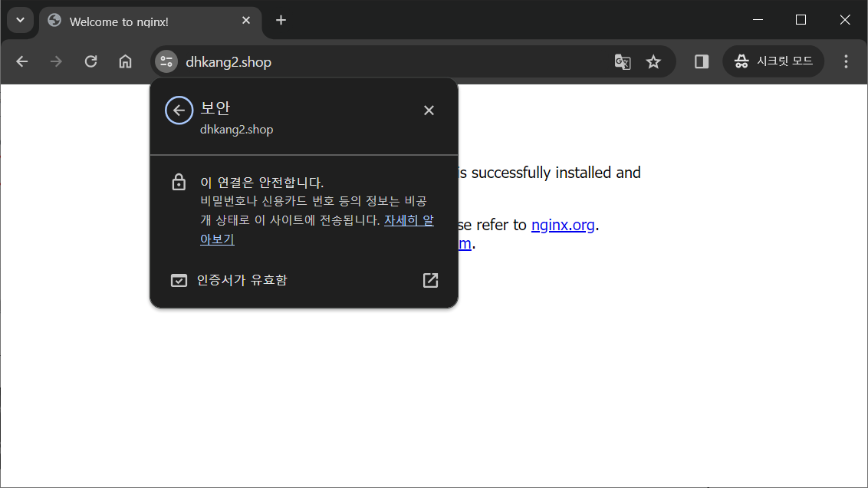
Task: Minimize the Chrome window
Action: point(758,20)
